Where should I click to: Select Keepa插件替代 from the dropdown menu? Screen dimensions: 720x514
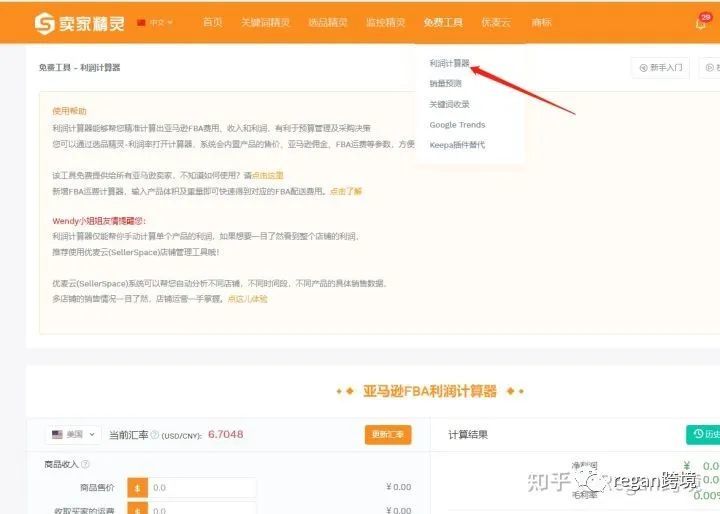pos(457,145)
